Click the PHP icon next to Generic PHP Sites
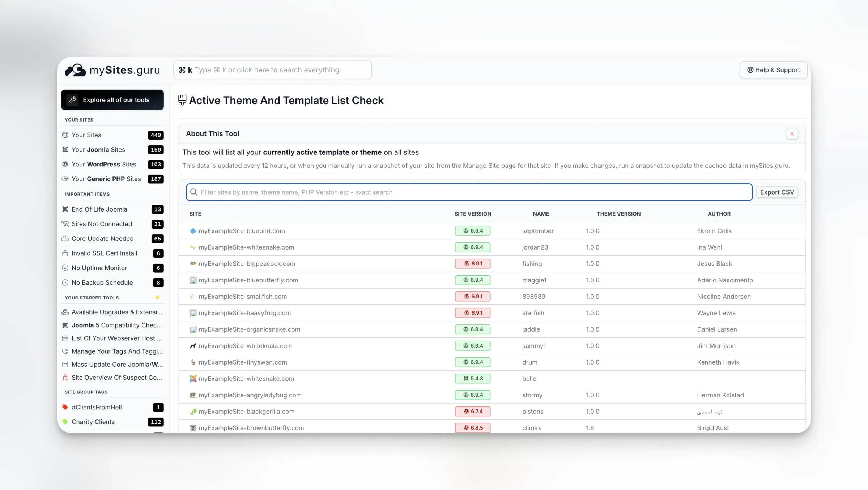The image size is (868, 490). click(65, 179)
